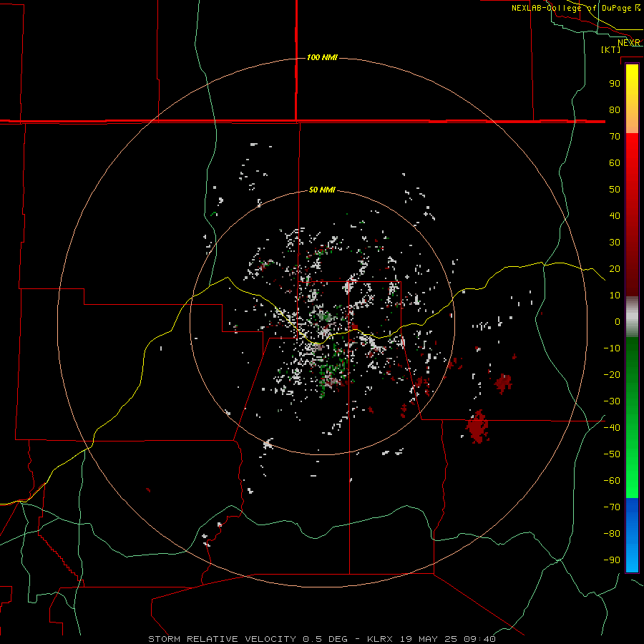Click the KLRX radar site identifier

[381, 639]
